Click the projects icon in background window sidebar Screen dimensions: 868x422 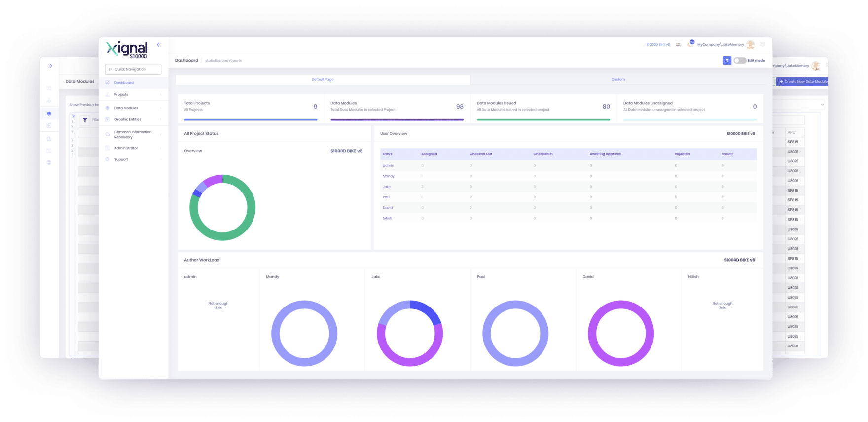pyautogui.click(x=49, y=100)
